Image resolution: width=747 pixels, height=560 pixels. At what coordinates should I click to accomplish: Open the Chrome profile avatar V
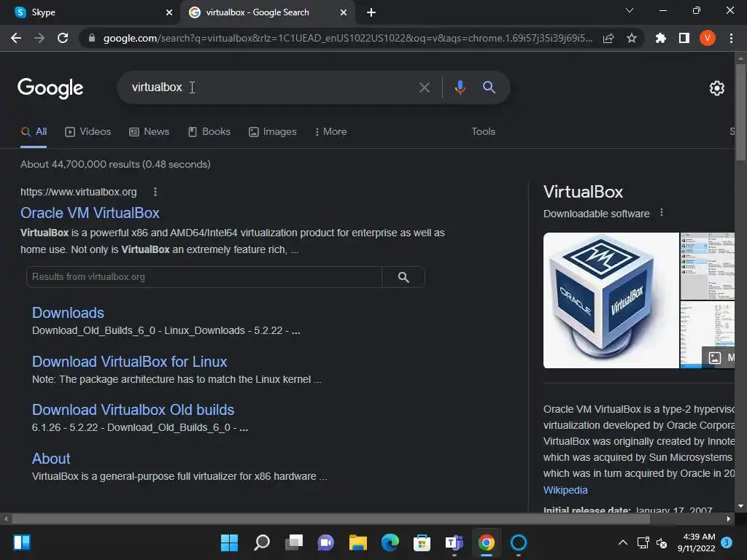click(708, 38)
